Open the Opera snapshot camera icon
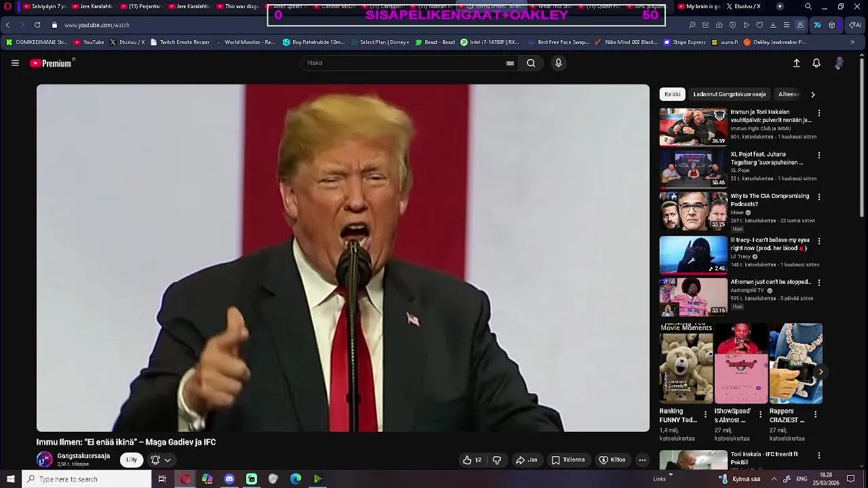The width and height of the screenshot is (868, 488). (x=719, y=25)
